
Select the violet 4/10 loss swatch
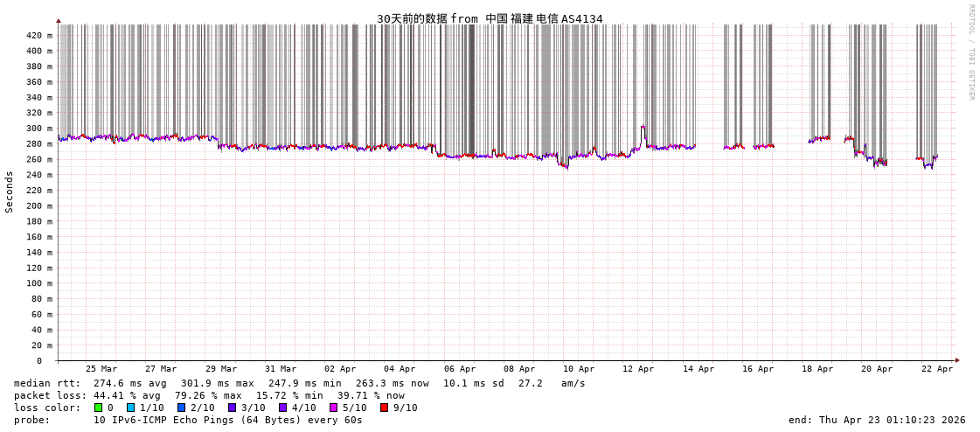(282, 408)
